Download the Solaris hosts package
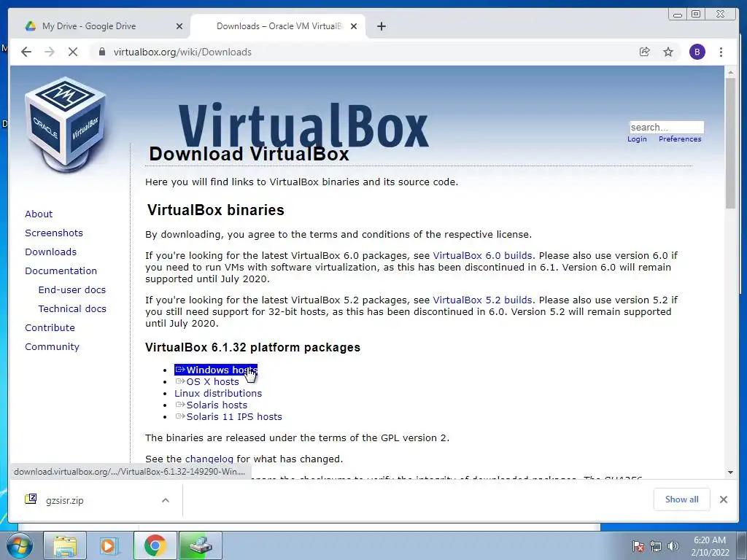This screenshot has height=560, width=747. (211, 405)
